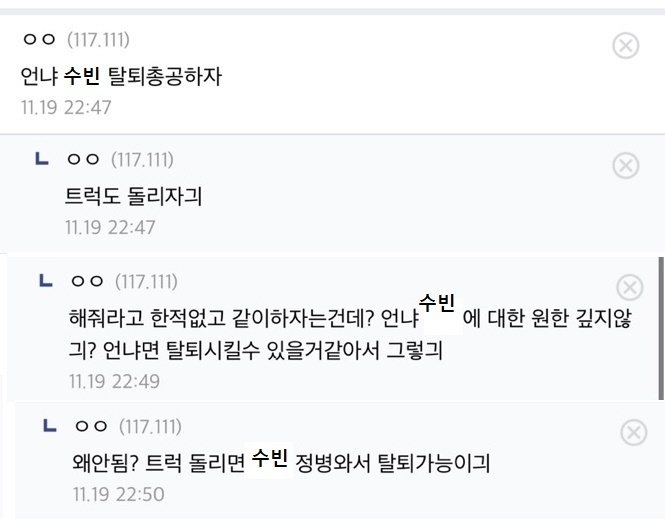This screenshot has height=519, width=665.
Task: Click the reply text '트럭도 돌리자긔'
Action: click(133, 196)
